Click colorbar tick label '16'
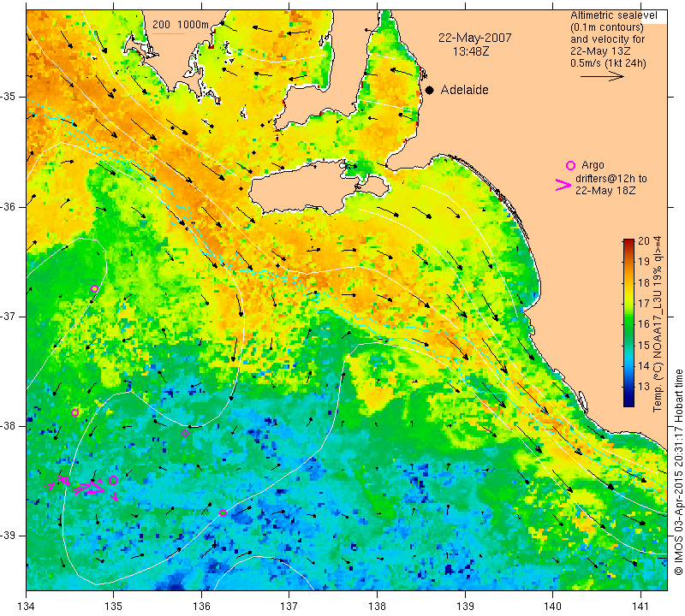Viewport: 685px width, 616px height. pos(644,324)
